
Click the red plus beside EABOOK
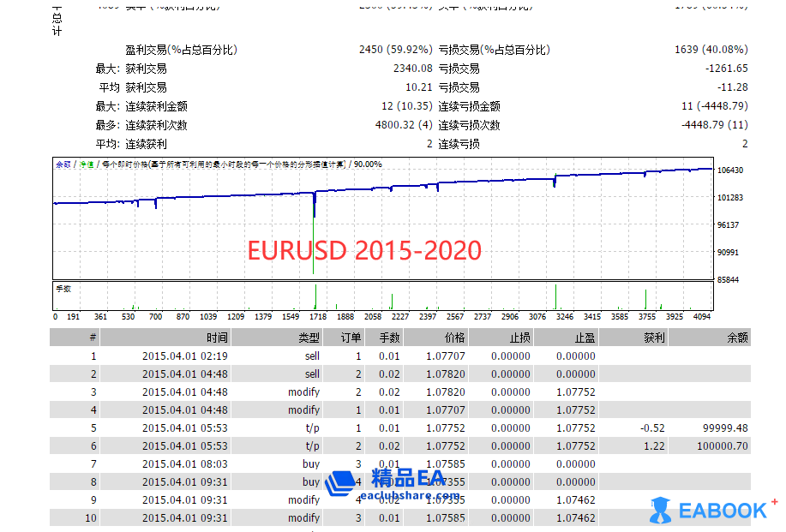click(774, 502)
